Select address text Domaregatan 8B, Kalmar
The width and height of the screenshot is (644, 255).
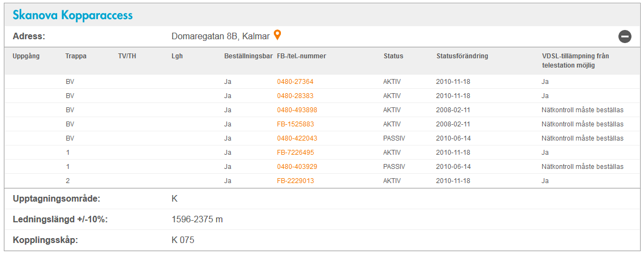(x=220, y=36)
